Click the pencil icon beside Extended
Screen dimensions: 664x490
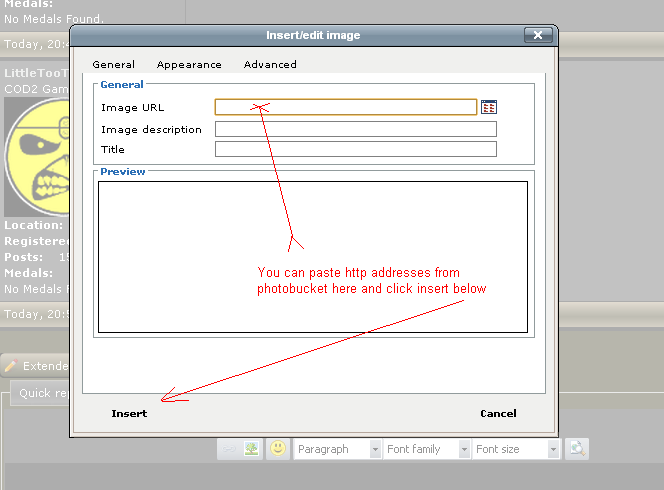pos(11,365)
